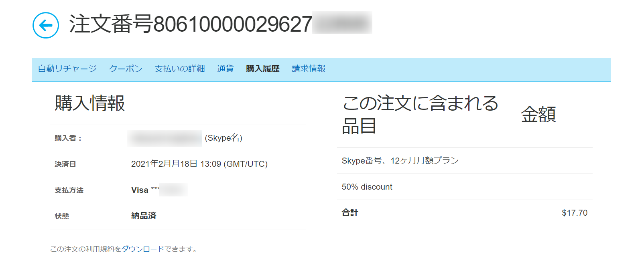Viewport: 644px width, 267px height.
Task: Click the 購入者 label
Action: coord(68,138)
